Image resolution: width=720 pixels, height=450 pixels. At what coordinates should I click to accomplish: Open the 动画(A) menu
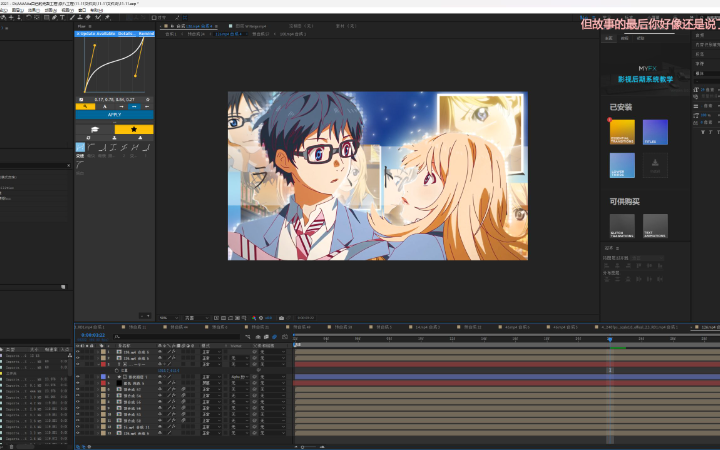(x=51, y=10)
